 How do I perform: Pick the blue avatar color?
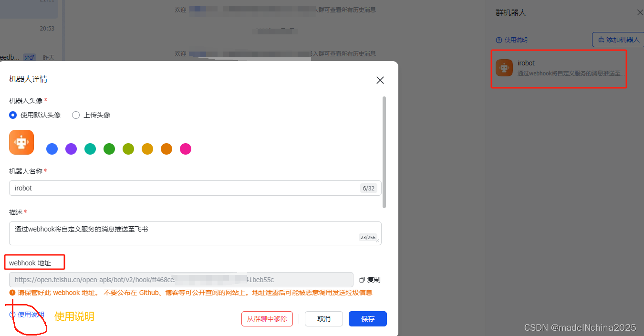(52, 149)
